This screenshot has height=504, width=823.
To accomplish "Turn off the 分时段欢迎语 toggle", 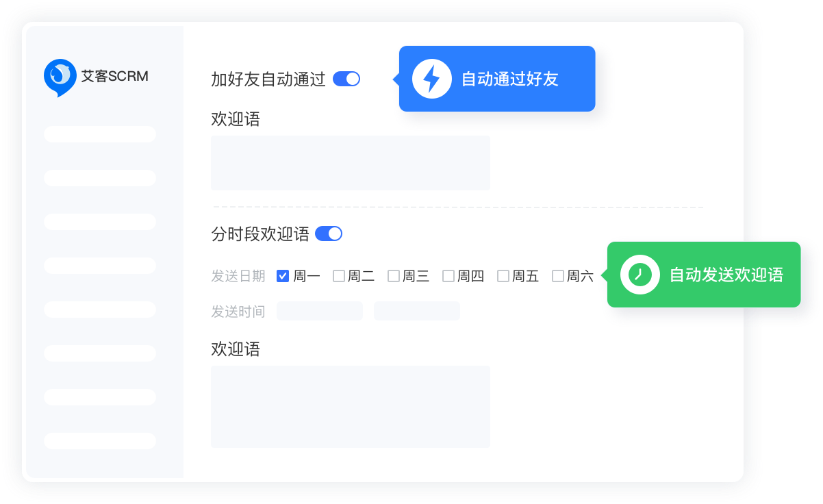I will [329, 234].
